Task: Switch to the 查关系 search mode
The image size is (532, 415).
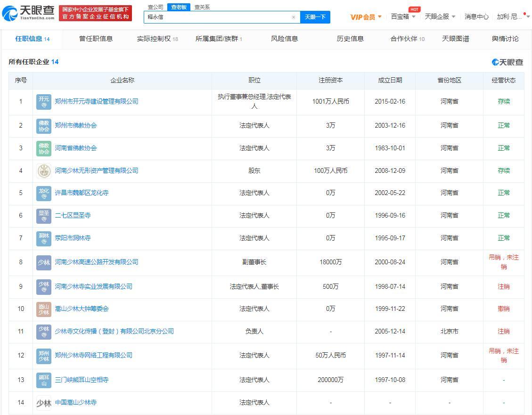Action: (202, 7)
